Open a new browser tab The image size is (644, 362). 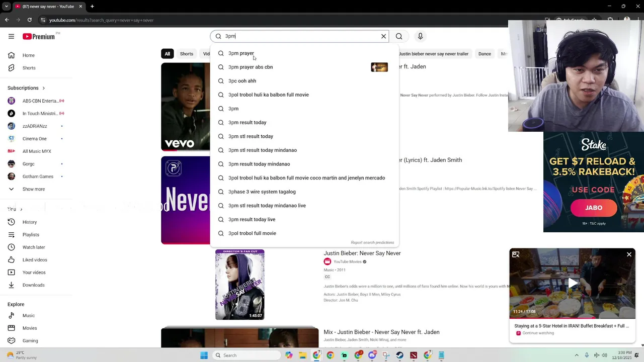pyautogui.click(x=92, y=7)
